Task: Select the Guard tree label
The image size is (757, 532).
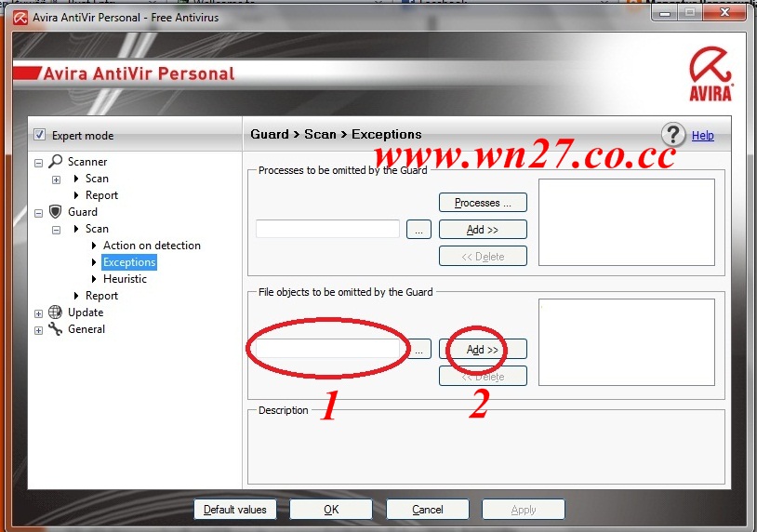Action: click(x=83, y=211)
